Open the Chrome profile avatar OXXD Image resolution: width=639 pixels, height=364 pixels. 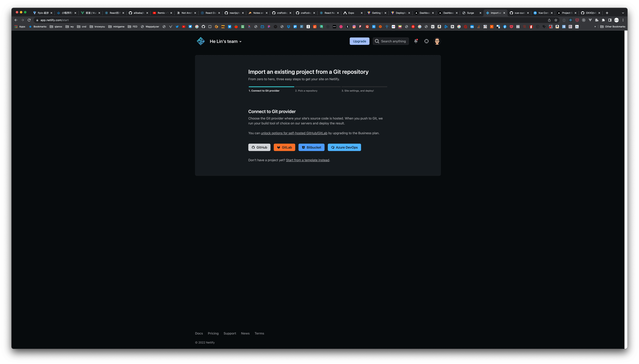(616, 20)
